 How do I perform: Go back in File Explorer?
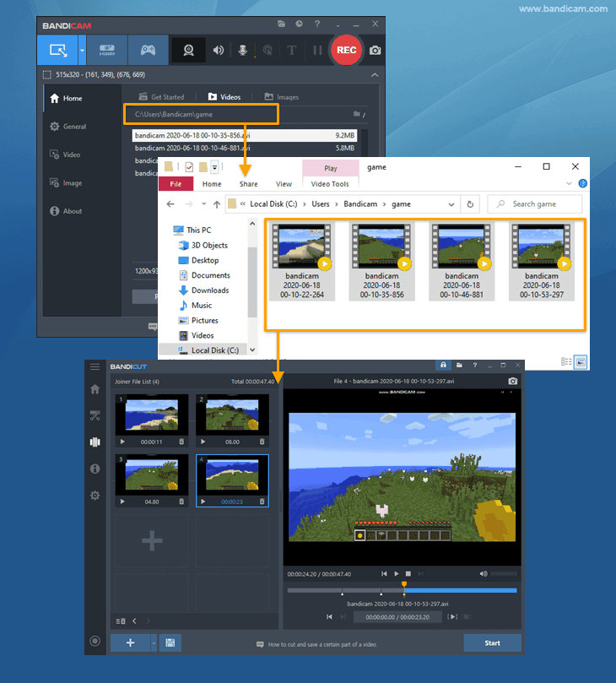click(170, 204)
